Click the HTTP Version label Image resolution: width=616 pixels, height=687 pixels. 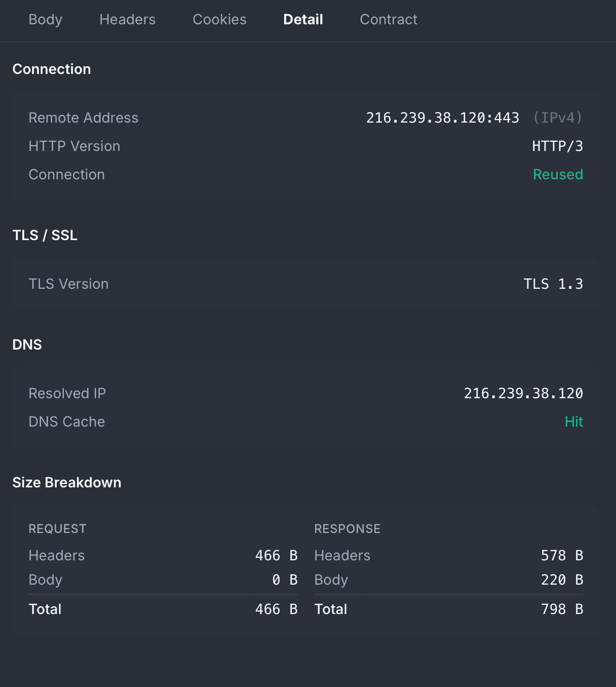(x=74, y=146)
